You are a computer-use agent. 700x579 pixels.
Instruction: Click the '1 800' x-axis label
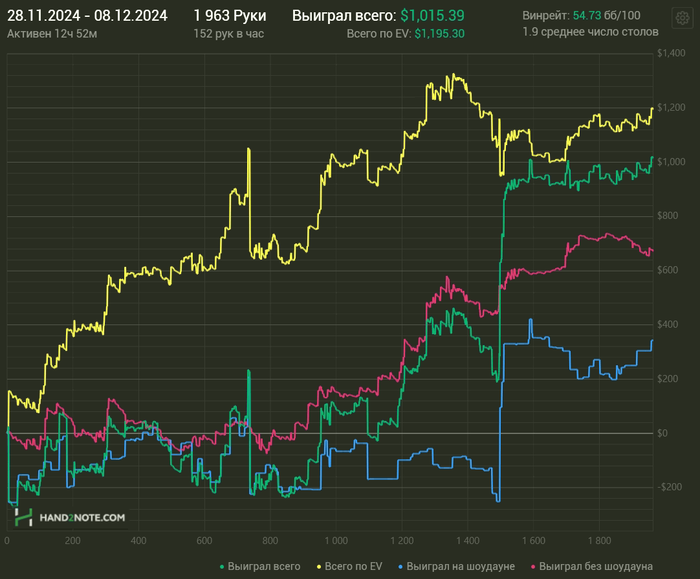tap(599, 541)
